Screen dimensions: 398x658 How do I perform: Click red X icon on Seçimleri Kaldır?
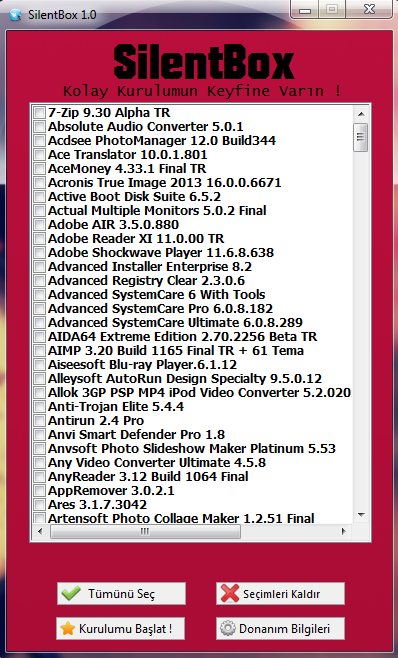tap(230, 593)
